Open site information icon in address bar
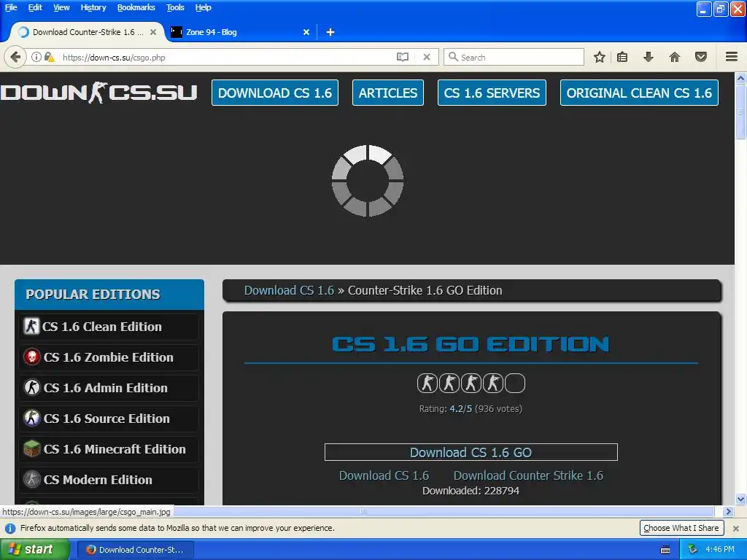Screen dimensions: 747x560 36,57
